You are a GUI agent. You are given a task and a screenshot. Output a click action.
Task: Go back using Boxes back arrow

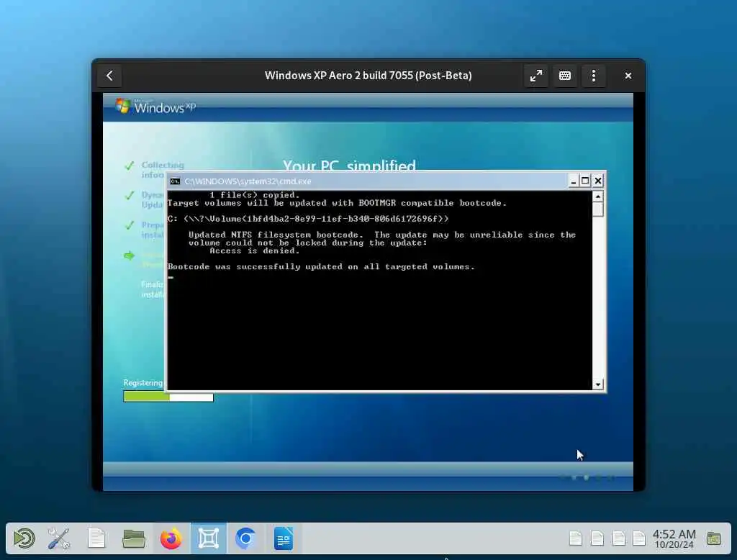(x=109, y=76)
